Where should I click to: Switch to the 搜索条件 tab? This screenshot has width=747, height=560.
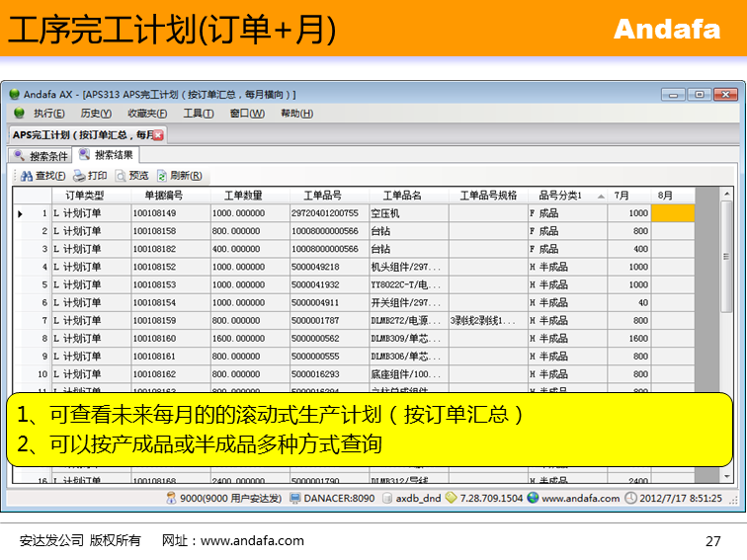(41, 155)
